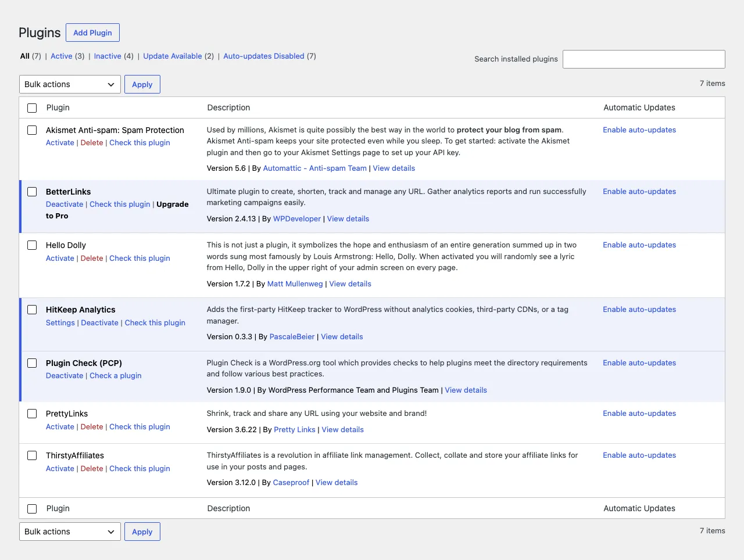Open the Matt Mullenweg author link
Screen dimensions: 744x560
(295, 284)
